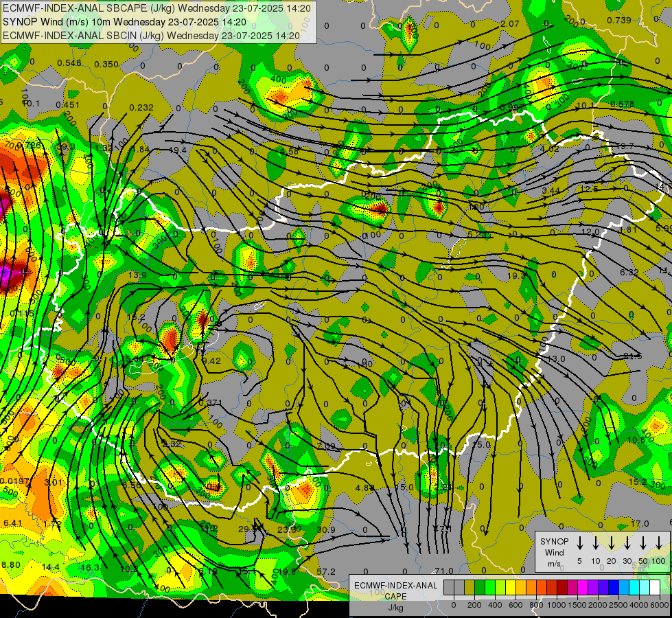Screen dimensions: 672x618
Task: Click the map value 17.0
Action: point(640,524)
